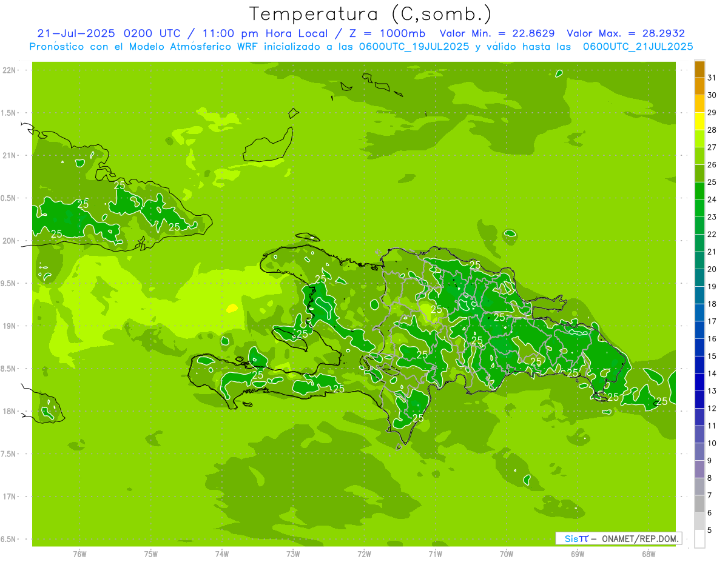The height and width of the screenshot is (562, 728).
Task: Click the legend value 28
Action: 712,130
